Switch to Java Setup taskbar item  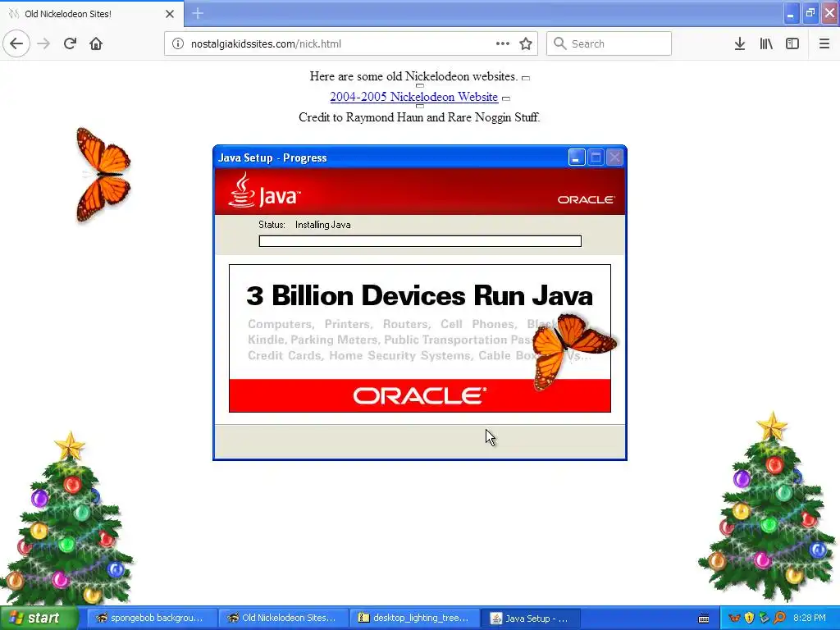pyautogui.click(x=531, y=618)
